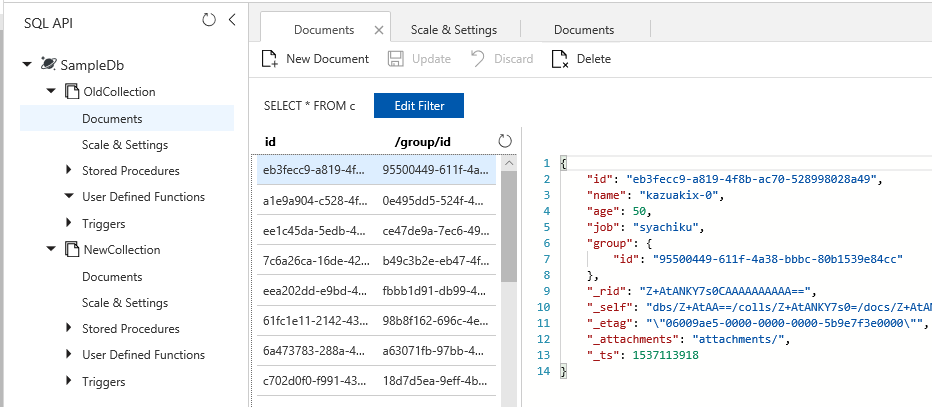This screenshot has width=932, height=407.
Task: Click the Update button label
Action: point(431,59)
